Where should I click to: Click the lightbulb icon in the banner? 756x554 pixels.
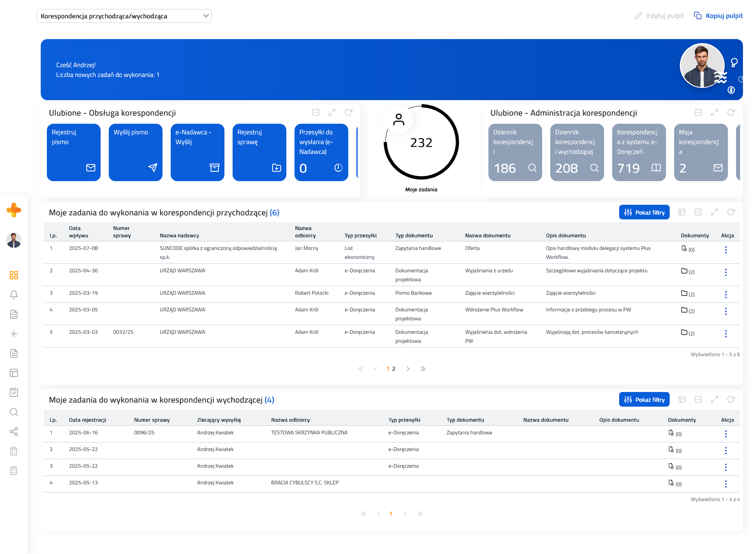click(x=734, y=62)
